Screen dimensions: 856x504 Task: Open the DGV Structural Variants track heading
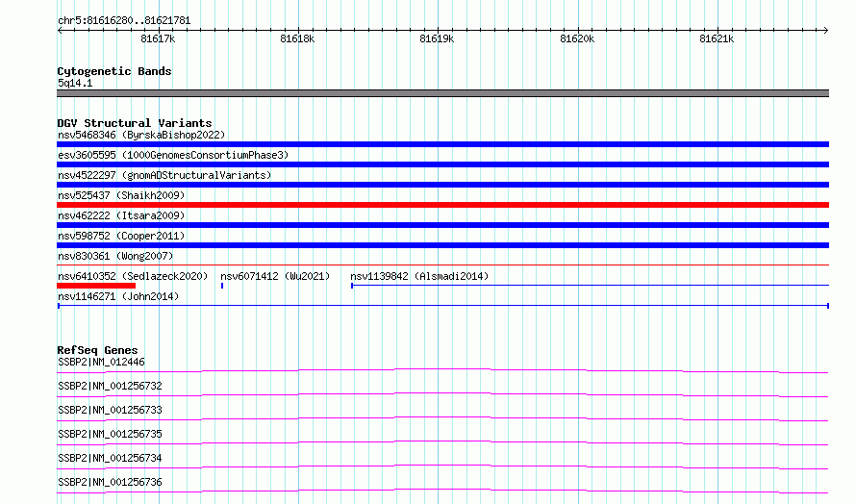[135, 123]
